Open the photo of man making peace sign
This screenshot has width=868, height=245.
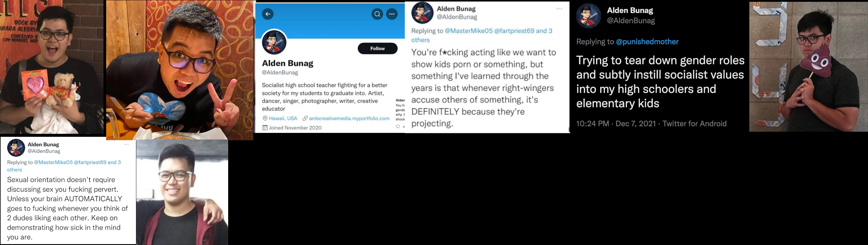pos(180,70)
